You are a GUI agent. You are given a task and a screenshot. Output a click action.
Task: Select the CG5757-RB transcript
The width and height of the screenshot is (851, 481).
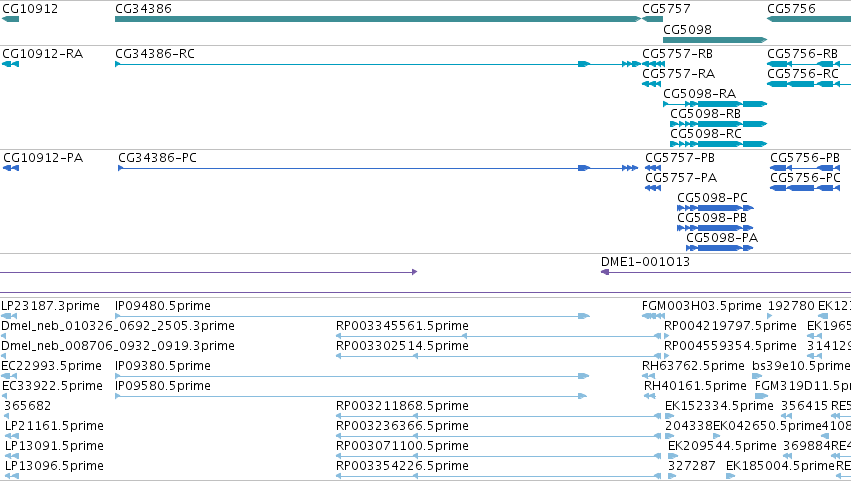(x=677, y=54)
